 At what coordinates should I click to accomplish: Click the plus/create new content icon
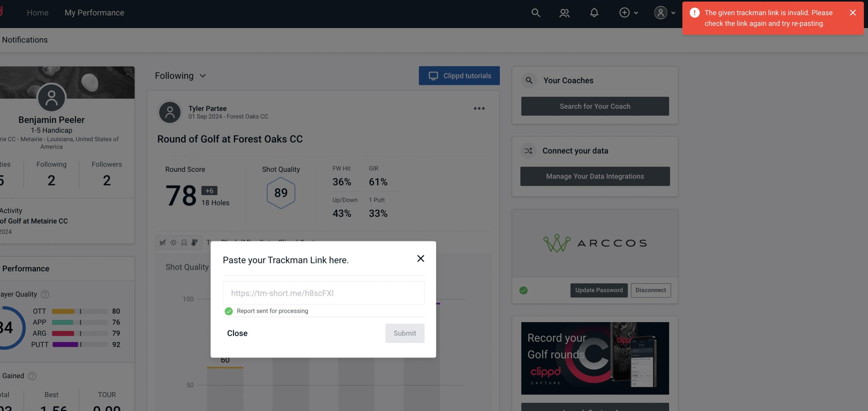click(x=625, y=12)
